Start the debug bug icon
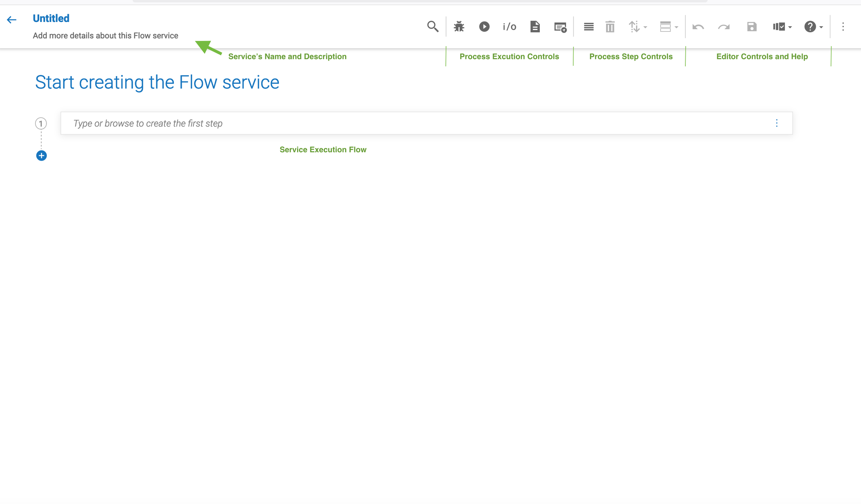 click(x=459, y=27)
